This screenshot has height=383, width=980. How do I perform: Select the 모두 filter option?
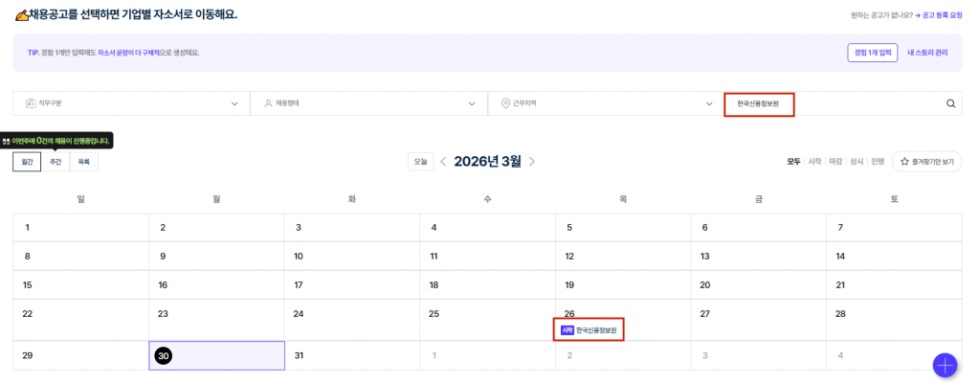pyautogui.click(x=793, y=162)
